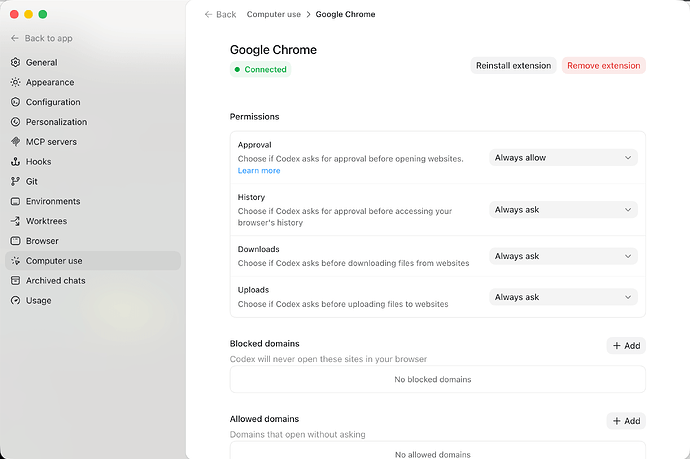
Task: Select Usage in the sidebar
Action: (93, 301)
